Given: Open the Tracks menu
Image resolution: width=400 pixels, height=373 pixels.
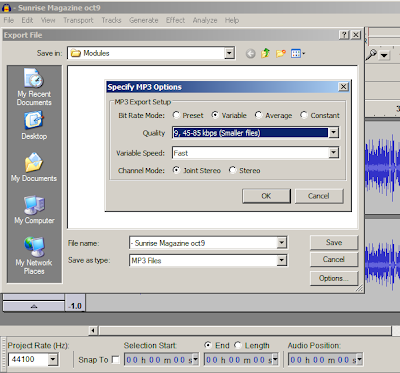Looking at the screenshot, I should (x=111, y=20).
